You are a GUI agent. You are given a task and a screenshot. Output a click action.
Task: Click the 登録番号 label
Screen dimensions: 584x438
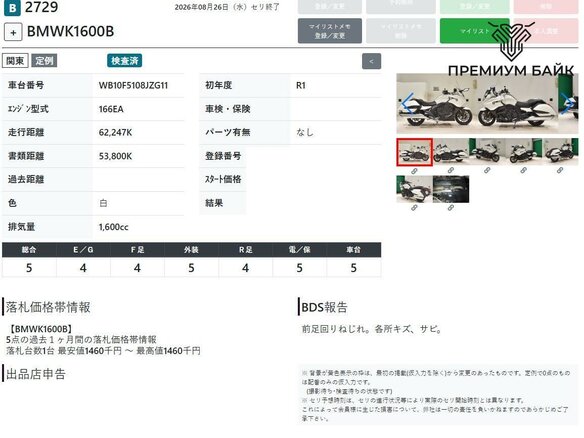click(x=223, y=156)
